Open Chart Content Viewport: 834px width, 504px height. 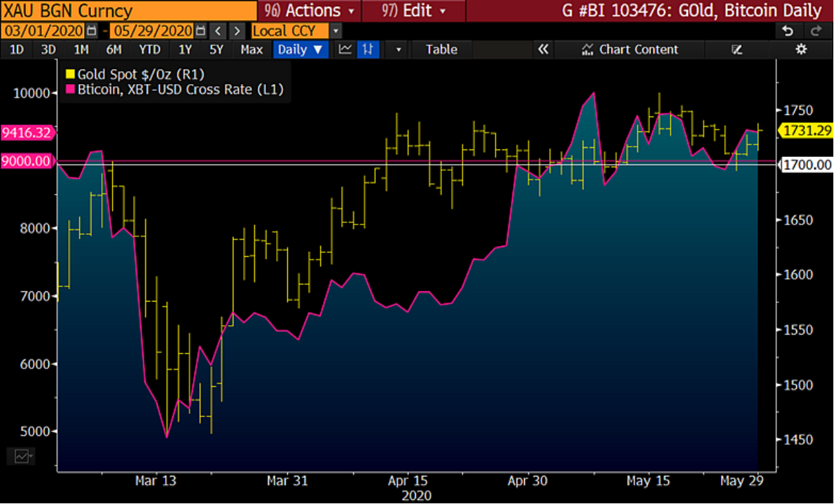630,50
